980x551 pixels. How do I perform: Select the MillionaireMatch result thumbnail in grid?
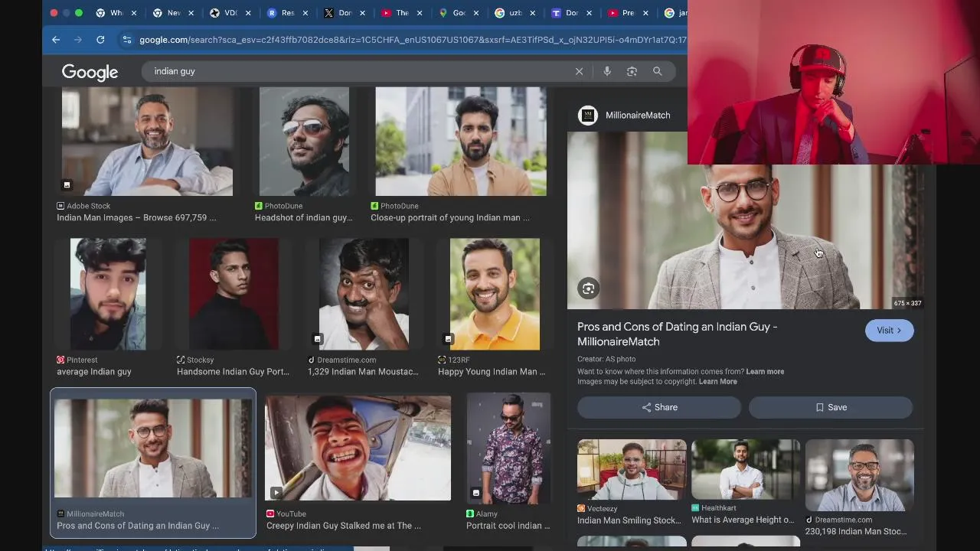(x=153, y=447)
